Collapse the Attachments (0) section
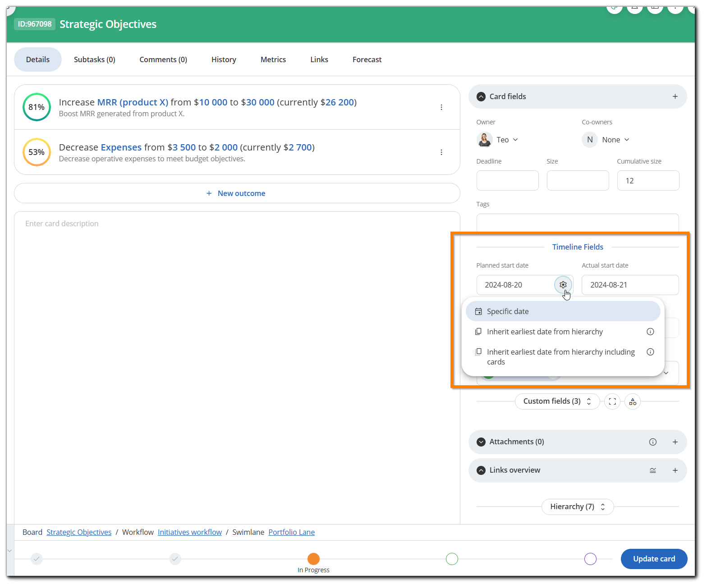Viewport: 707px width, 588px height. click(481, 442)
